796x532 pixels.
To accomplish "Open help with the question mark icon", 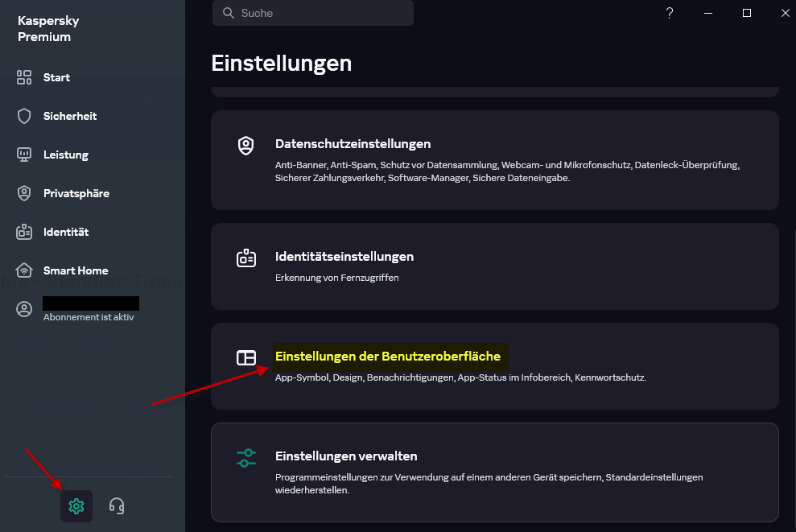I will [x=669, y=13].
